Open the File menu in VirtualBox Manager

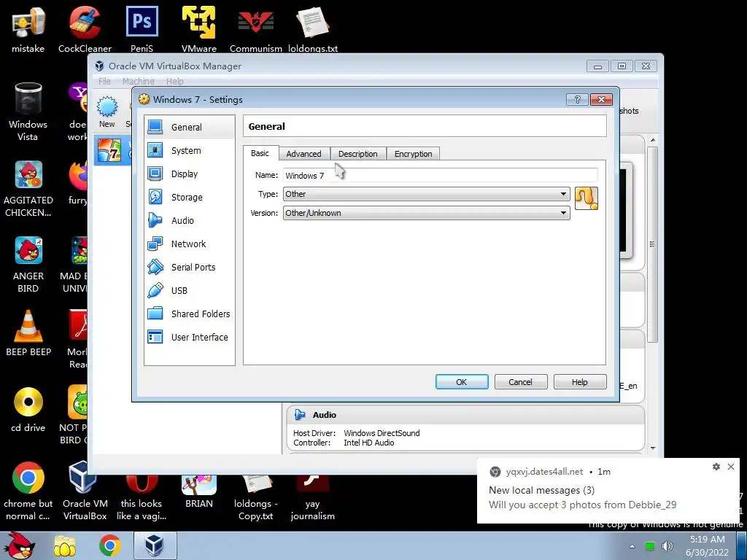pos(104,82)
